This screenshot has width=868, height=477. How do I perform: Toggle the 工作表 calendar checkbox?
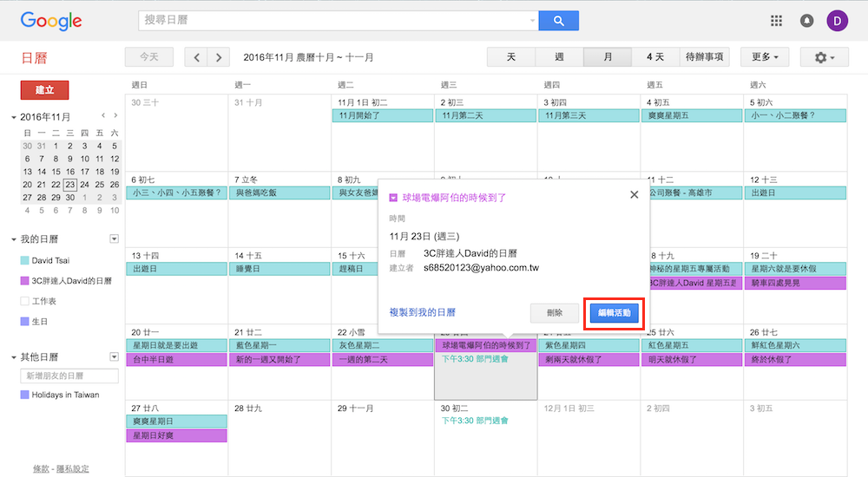(24, 301)
